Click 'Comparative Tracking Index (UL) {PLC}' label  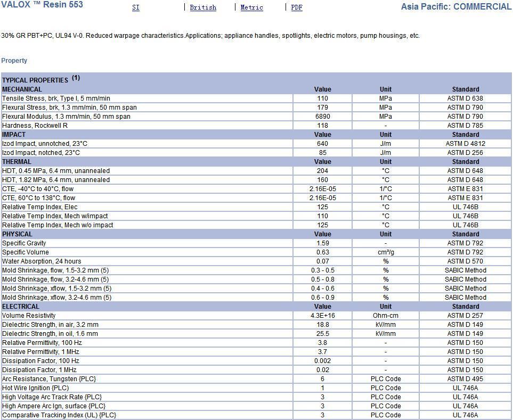click(x=59, y=415)
